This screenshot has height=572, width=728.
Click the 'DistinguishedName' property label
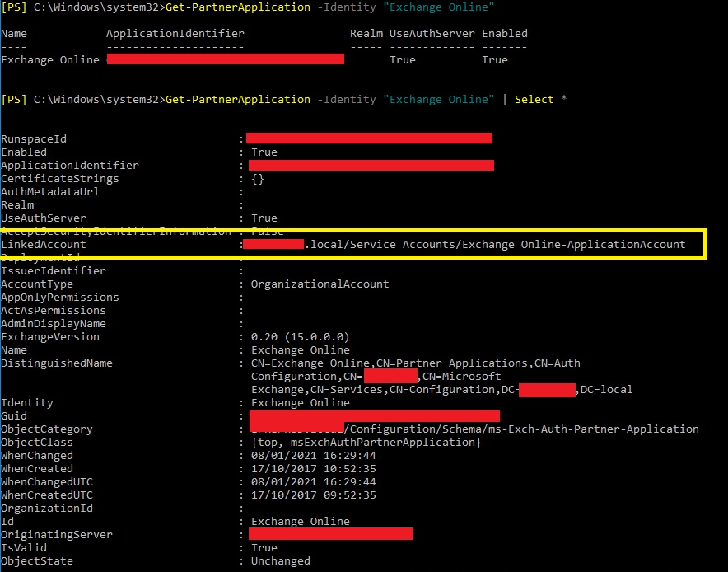(x=57, y=363)
